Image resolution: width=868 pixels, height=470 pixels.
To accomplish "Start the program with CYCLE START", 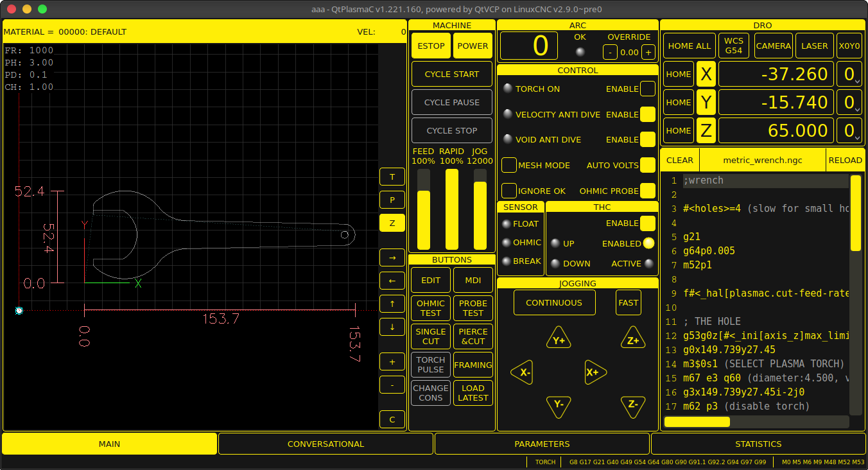I will [452, 74].
